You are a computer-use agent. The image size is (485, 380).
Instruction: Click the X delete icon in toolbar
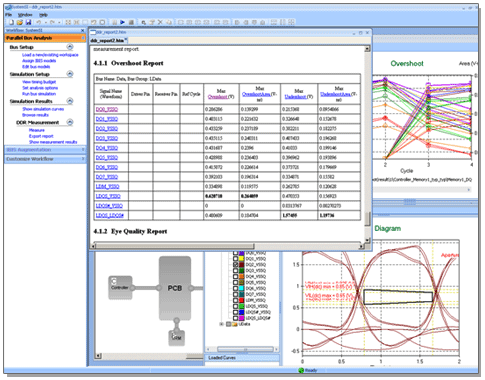click(160, 22)
